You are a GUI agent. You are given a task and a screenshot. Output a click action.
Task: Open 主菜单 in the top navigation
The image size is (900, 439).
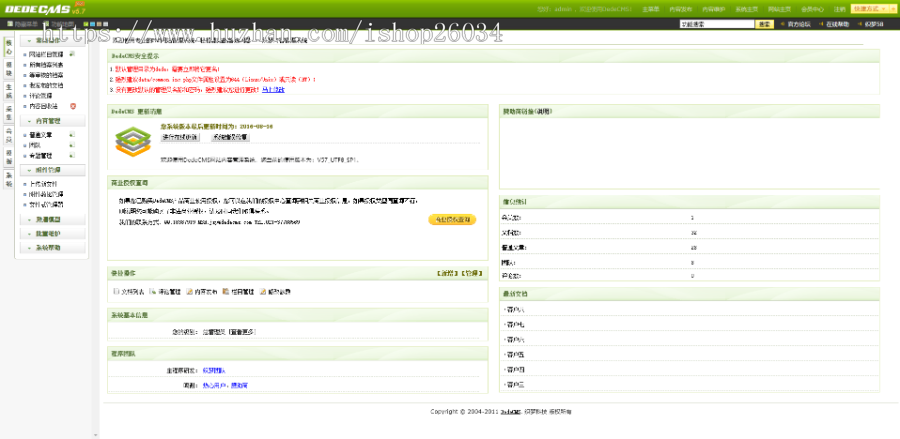click(x=650, y=9)
